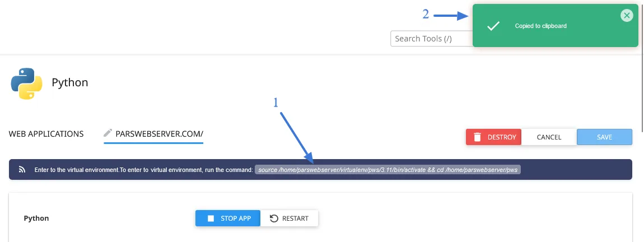
Task: Click the circular arrow restart icon
Action: pyautogui.click(x=274, y=218)
